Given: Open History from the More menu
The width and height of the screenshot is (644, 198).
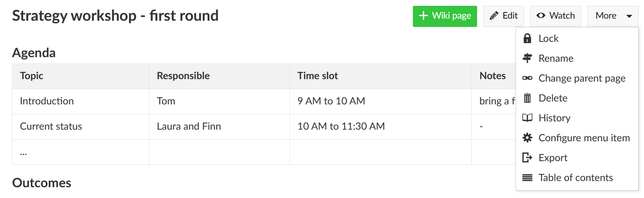Looking at the screenshot, I should pyautogui.click(x=554, y=118).
